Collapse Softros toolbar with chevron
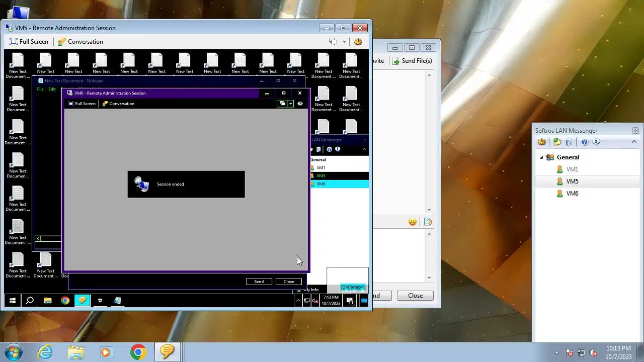644x362 pixels. (634, 142)
